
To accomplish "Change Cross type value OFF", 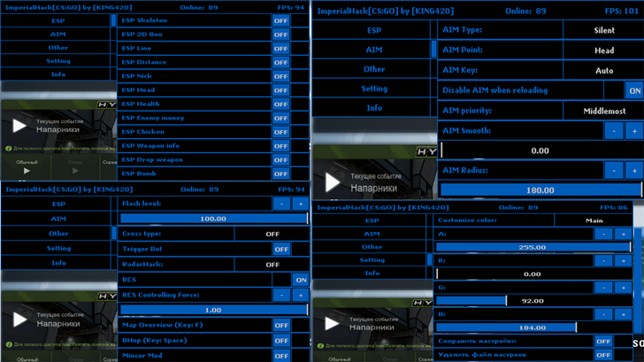I will [272, 234].
